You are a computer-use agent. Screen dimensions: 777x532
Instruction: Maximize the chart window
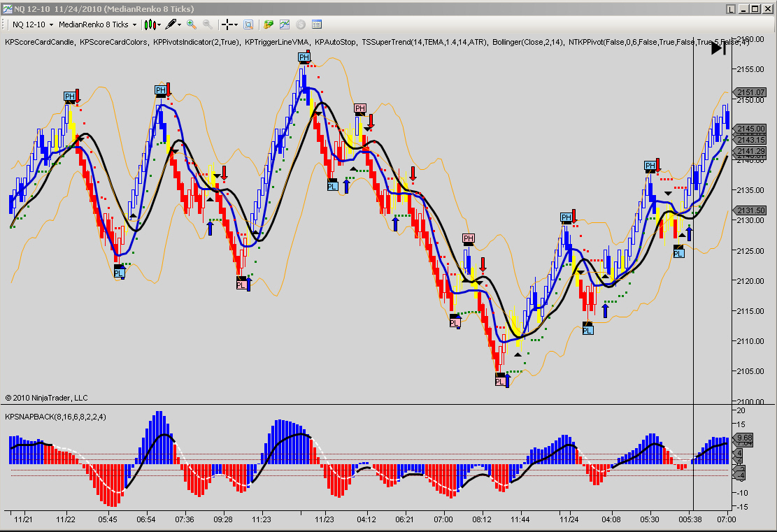coord(755,9)
